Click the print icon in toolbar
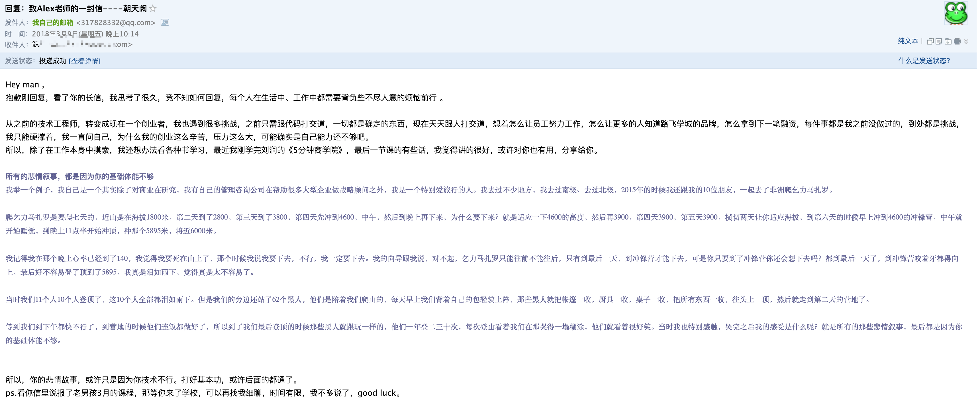The width and height of the screenshot is (980, 406). (x=961, y=42)
